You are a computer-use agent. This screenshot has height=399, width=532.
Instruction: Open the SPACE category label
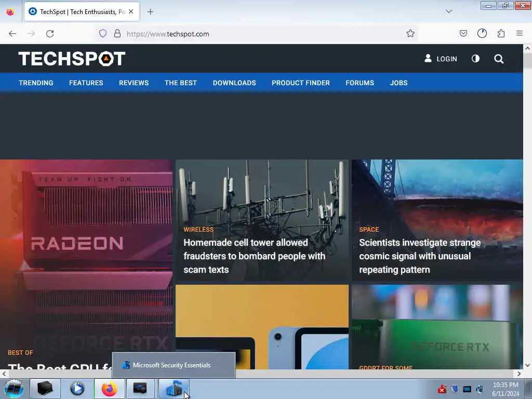pyautogui.click(x=369, y=229)
